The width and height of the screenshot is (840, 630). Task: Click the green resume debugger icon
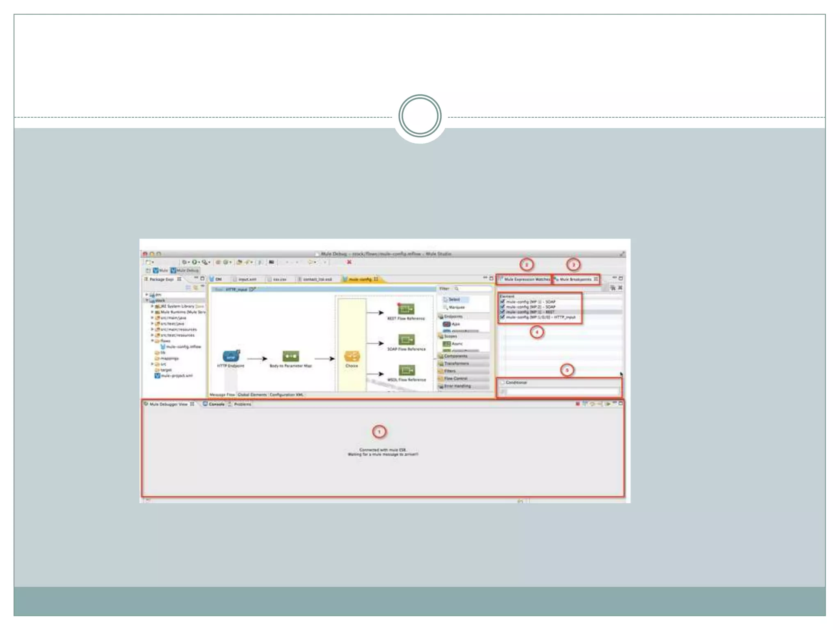tap(607, 404)
